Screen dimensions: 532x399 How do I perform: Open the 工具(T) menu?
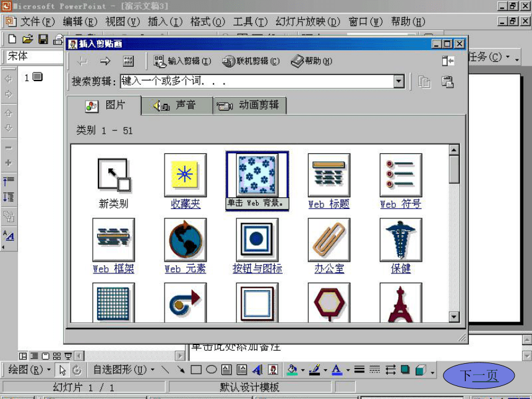251,22
